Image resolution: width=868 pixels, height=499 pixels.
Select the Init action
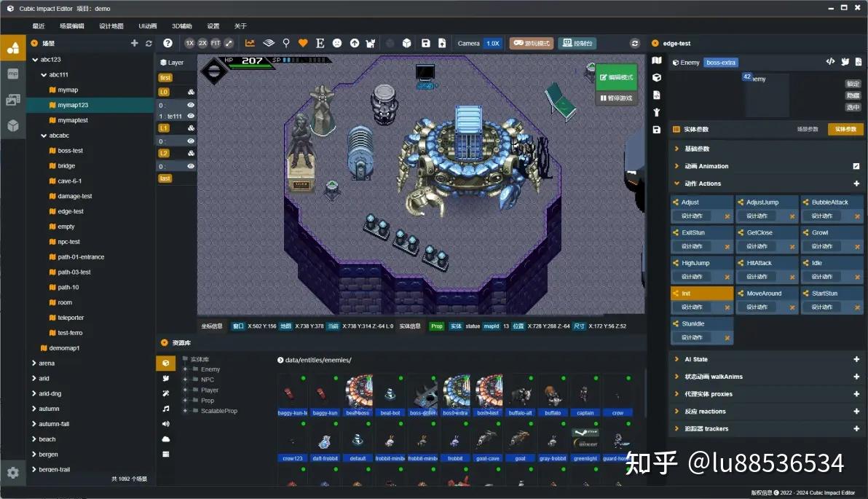(702, 293)
